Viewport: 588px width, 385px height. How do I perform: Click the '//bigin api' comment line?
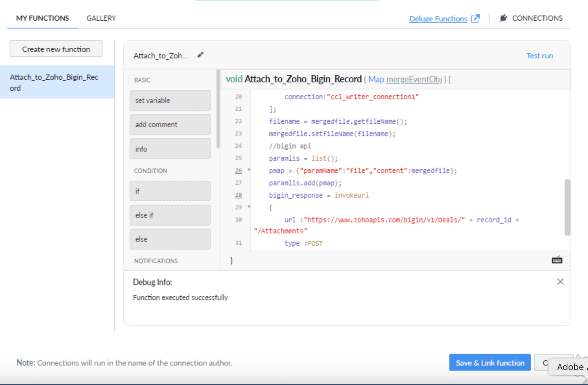coord(290,146)
